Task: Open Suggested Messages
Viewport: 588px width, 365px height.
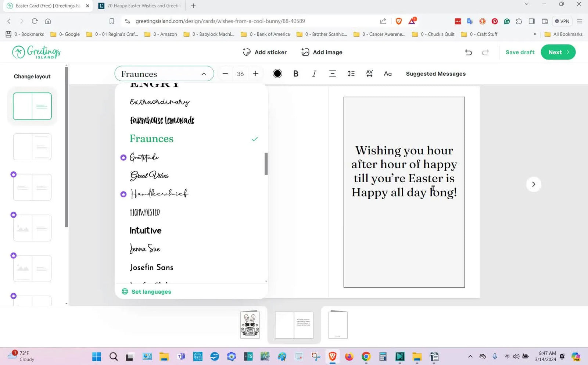Action: 435,74
